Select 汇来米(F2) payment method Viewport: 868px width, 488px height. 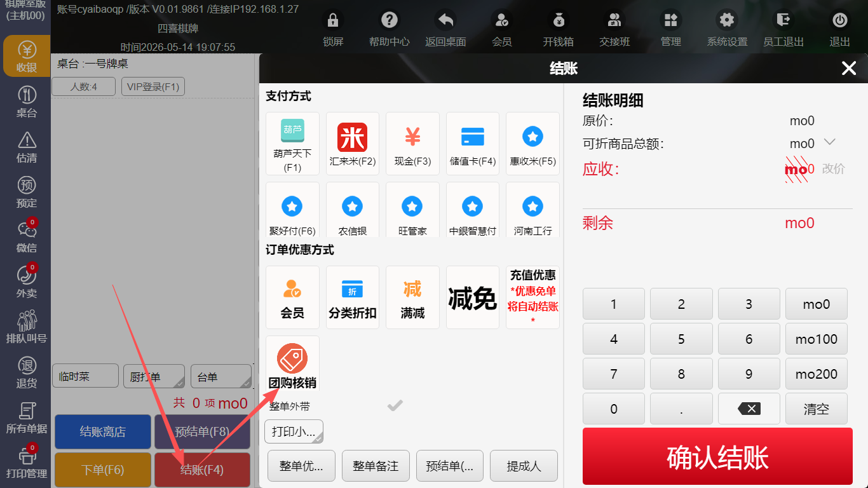click(352, 144)
